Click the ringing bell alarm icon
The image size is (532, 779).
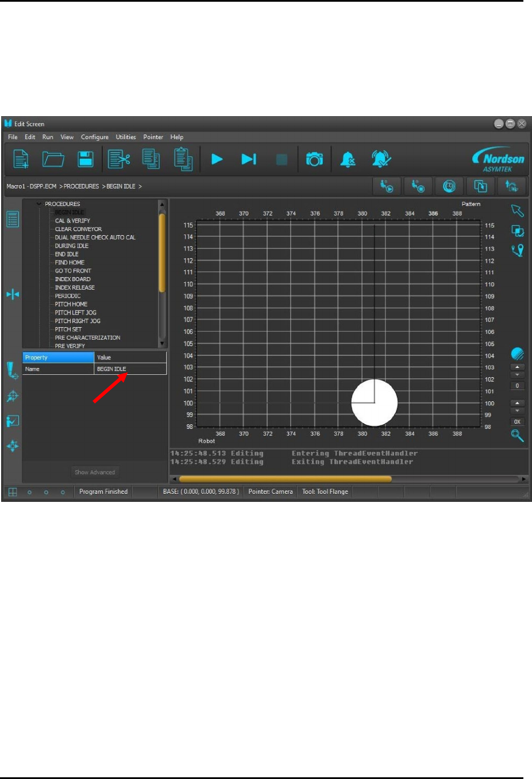381,159
